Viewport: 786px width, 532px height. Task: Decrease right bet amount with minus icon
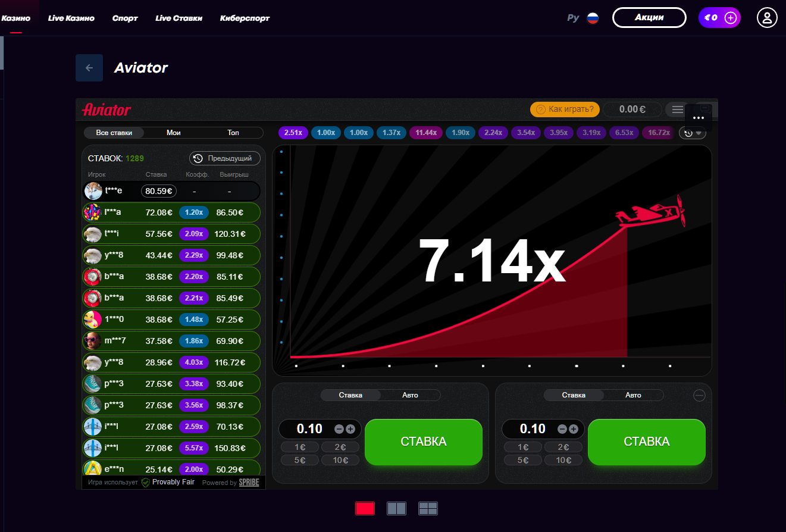click(562, 429)
